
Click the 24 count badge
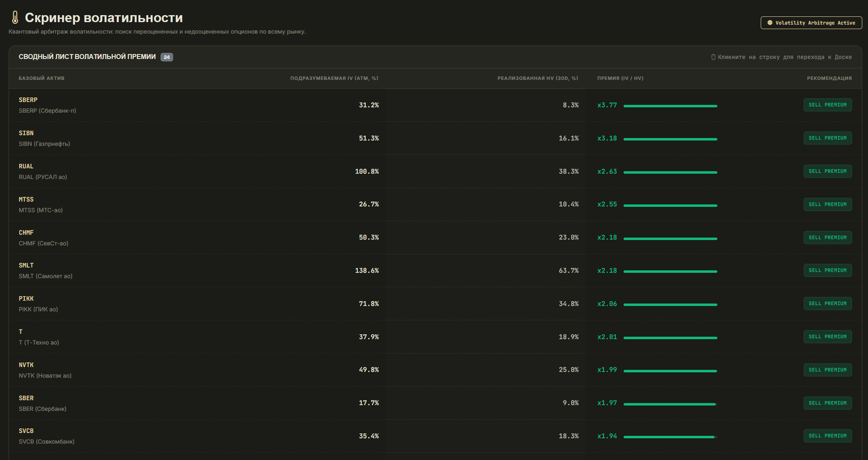[x=167, y=57]
